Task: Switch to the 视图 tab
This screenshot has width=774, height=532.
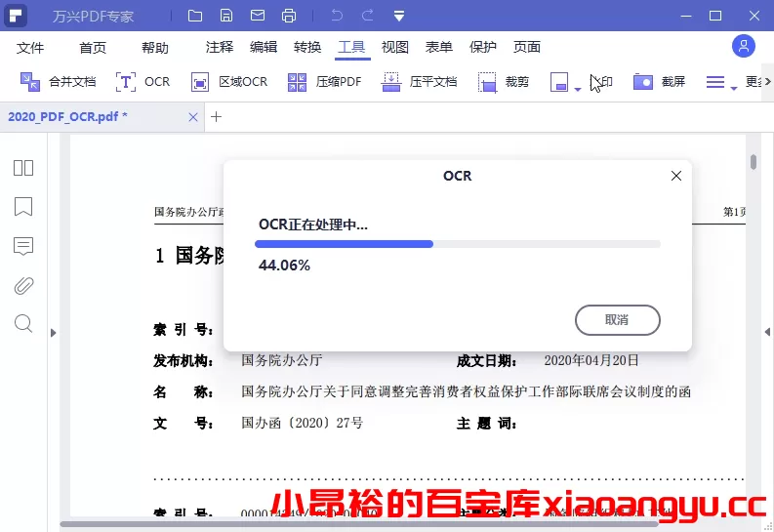Action: pyautogui.click(x=395, y=47)
